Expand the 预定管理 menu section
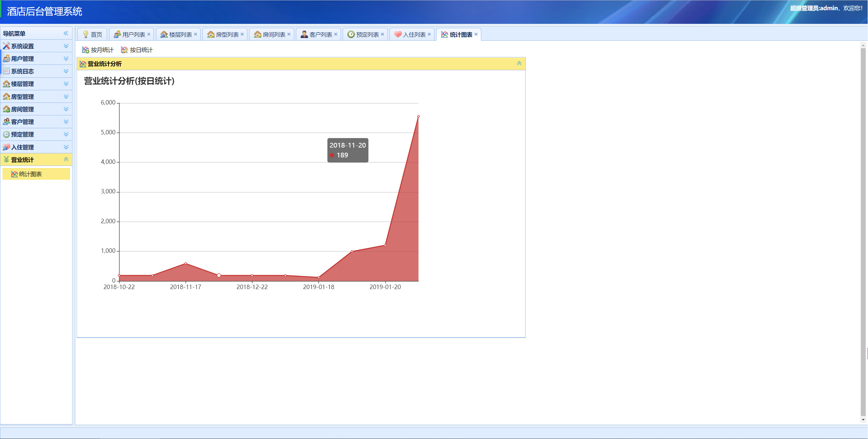 click(x=66, y=134)
